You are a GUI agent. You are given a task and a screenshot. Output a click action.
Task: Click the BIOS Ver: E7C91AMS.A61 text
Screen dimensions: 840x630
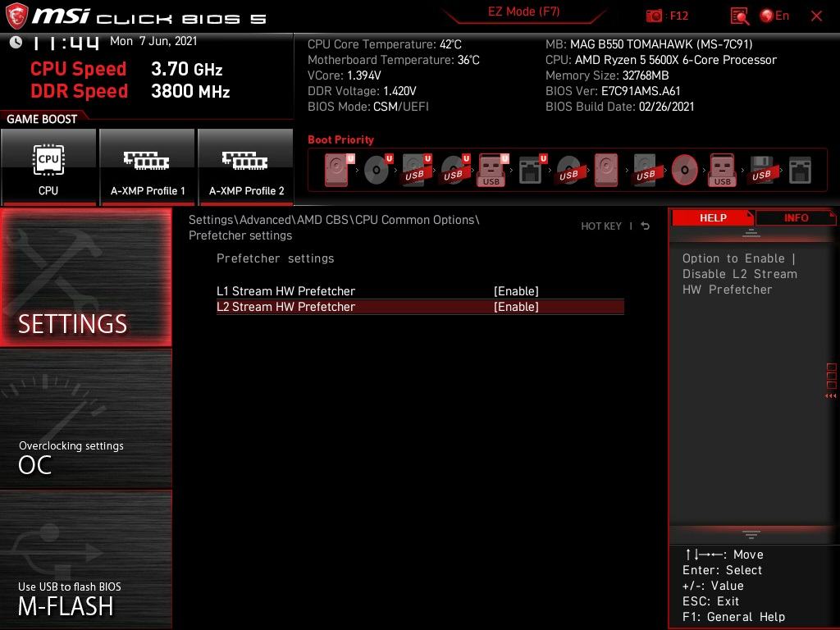(x=613, y=91)
